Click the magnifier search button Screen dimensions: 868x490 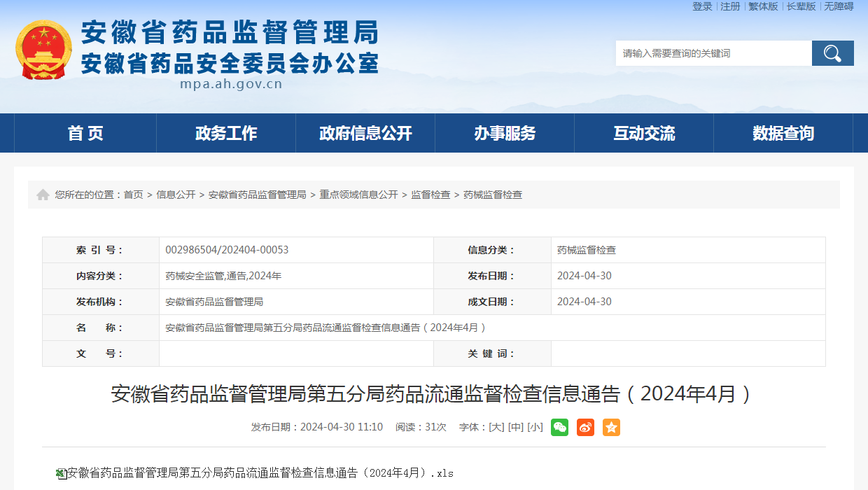[x=832, y=53]
